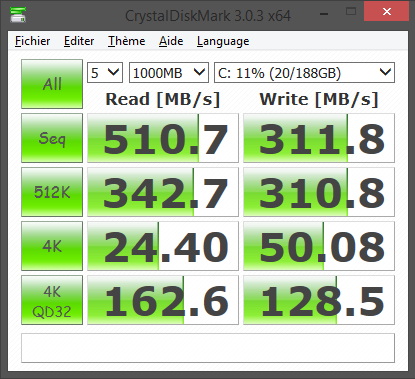The image size is (415, 379).
Task: Close the CrystalDiskMark window
Action: (x=387, y=11)
